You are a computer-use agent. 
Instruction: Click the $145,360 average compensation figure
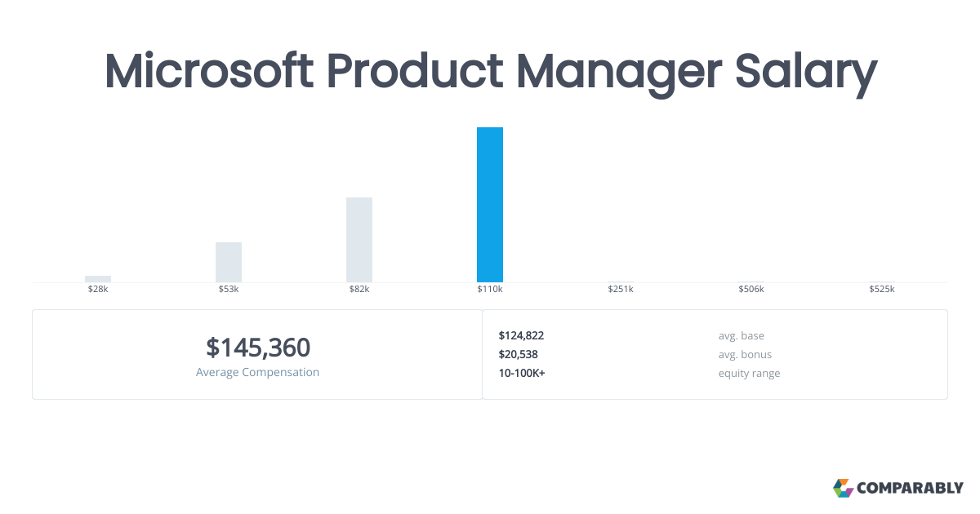coord(258,348)
